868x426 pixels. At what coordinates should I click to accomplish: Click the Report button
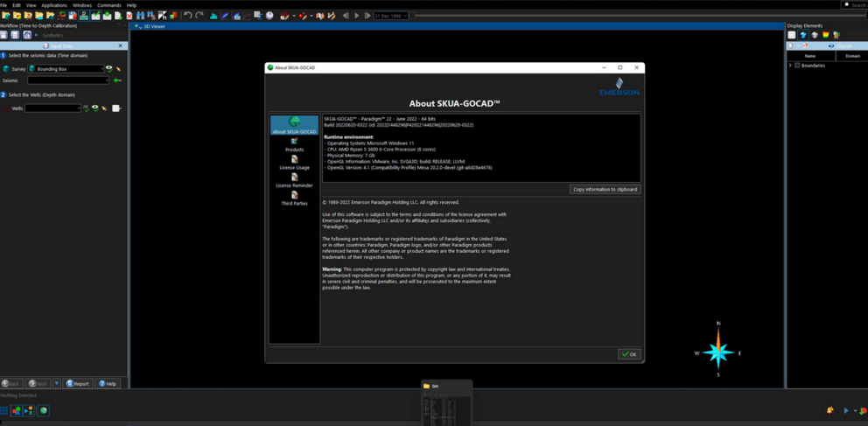[78, 383]
